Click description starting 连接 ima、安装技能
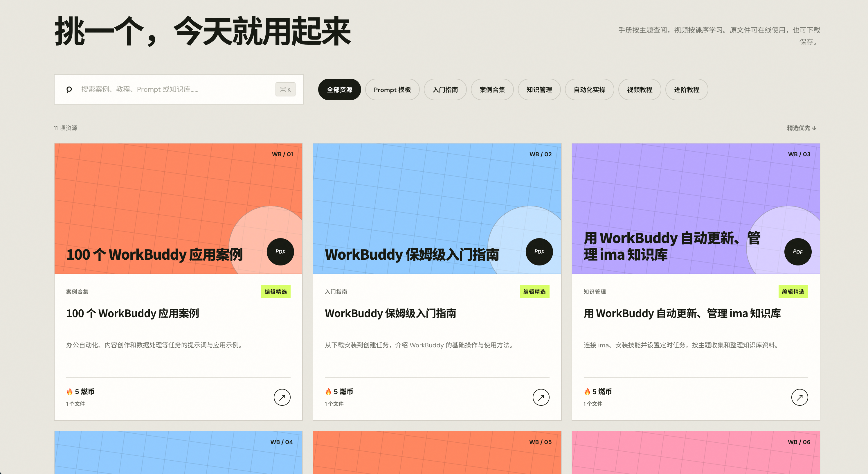 pos(681,345)
